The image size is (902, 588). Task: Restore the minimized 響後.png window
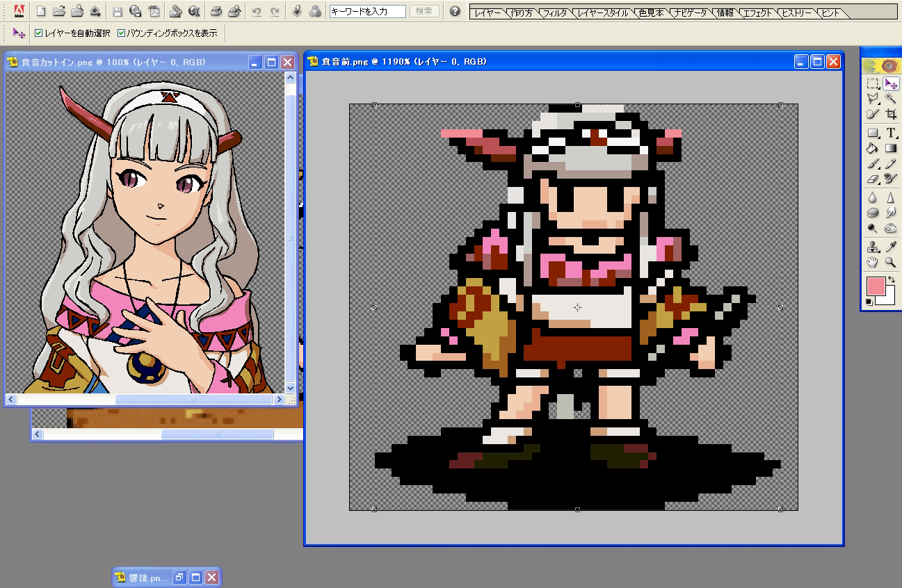[179, 578]
